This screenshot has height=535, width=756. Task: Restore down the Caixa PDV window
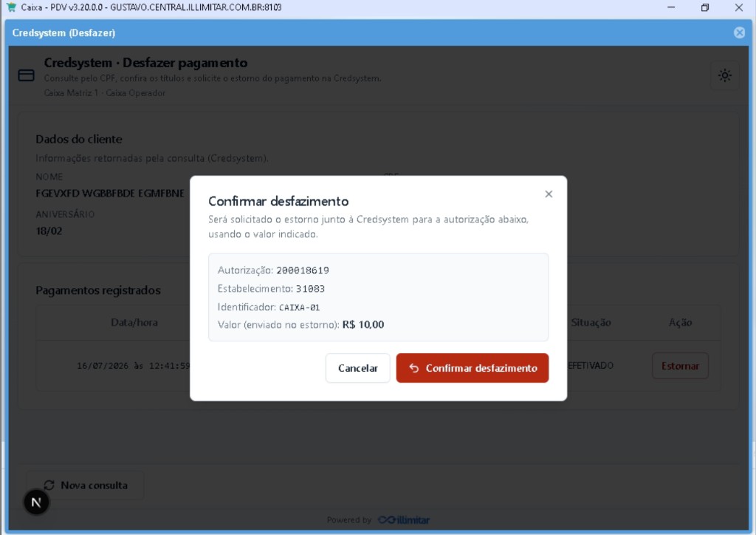click(x=705, y=7)
